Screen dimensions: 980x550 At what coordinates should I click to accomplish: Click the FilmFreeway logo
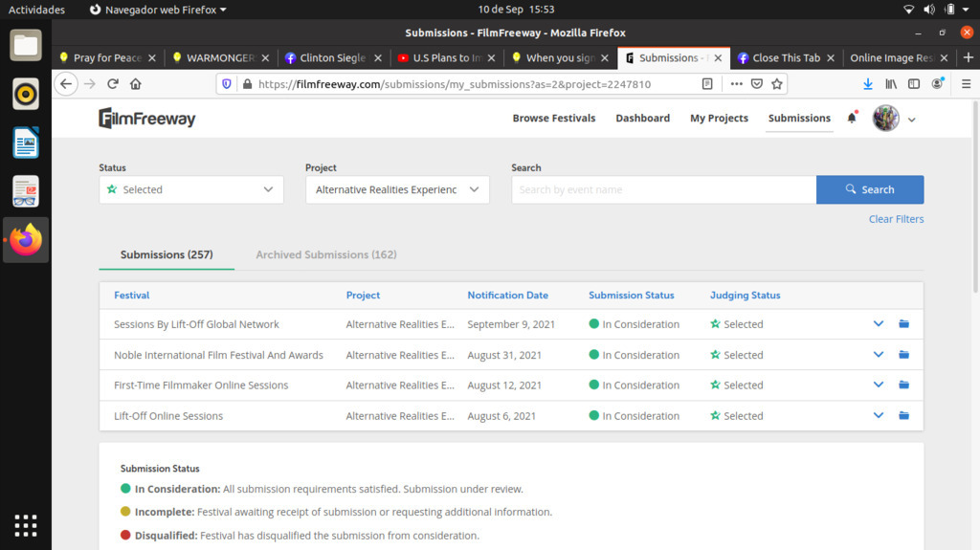click(x=147, y=119)
